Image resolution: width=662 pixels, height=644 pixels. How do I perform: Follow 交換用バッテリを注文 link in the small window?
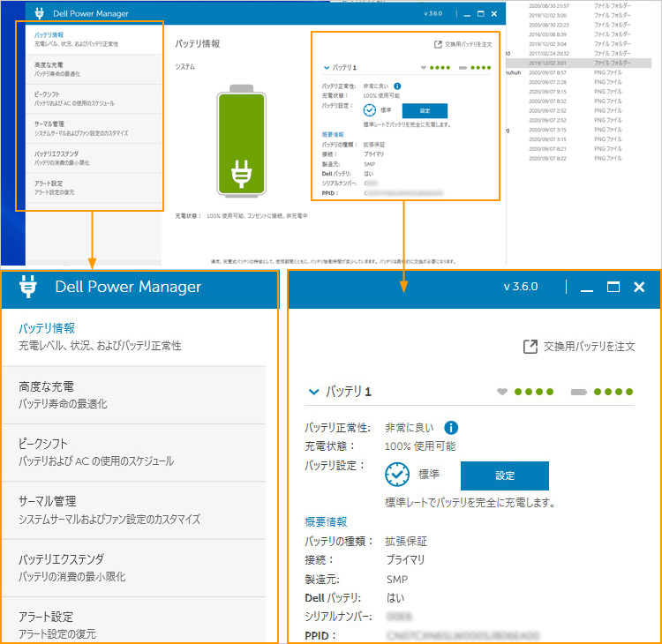pyautogui.click(x=463, y=44)
